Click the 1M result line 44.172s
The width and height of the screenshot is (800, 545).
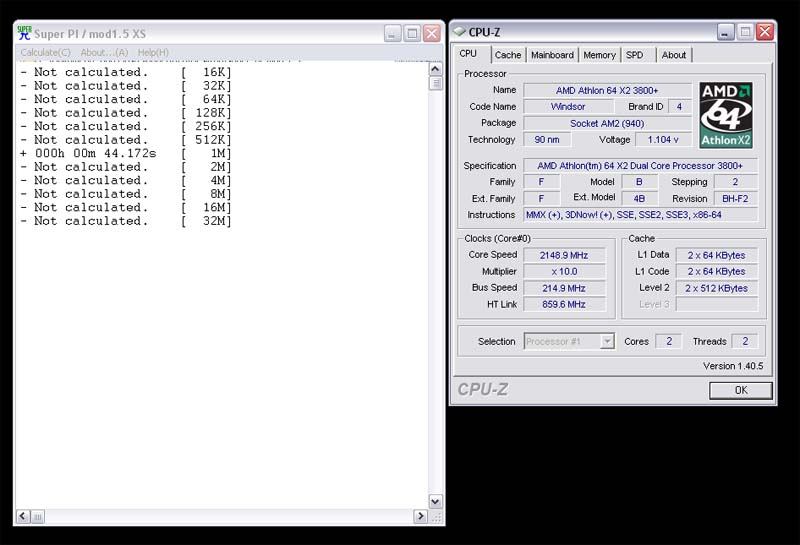[126, 153]
